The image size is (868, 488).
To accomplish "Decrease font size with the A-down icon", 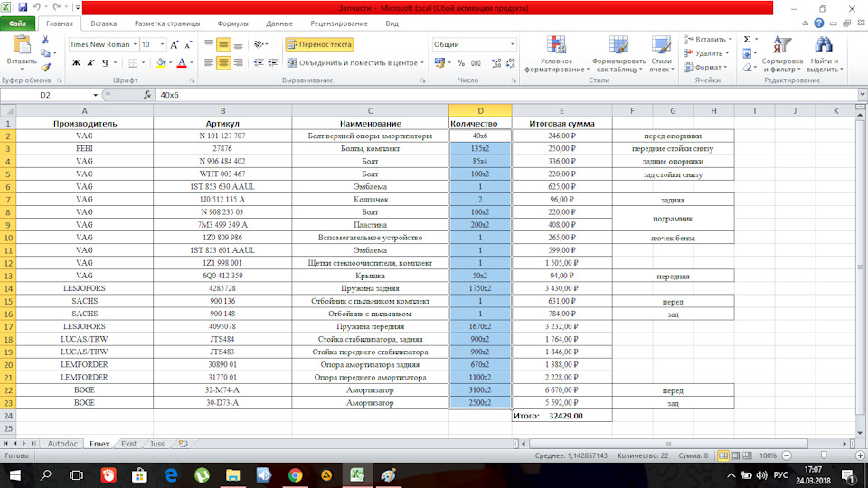I will (x=188, y=45).
